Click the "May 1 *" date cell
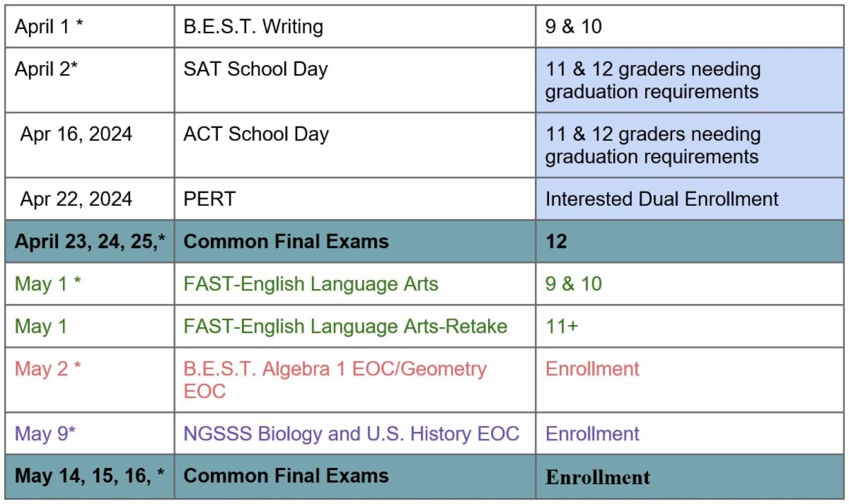849x504 pixels. coord(48,284)
